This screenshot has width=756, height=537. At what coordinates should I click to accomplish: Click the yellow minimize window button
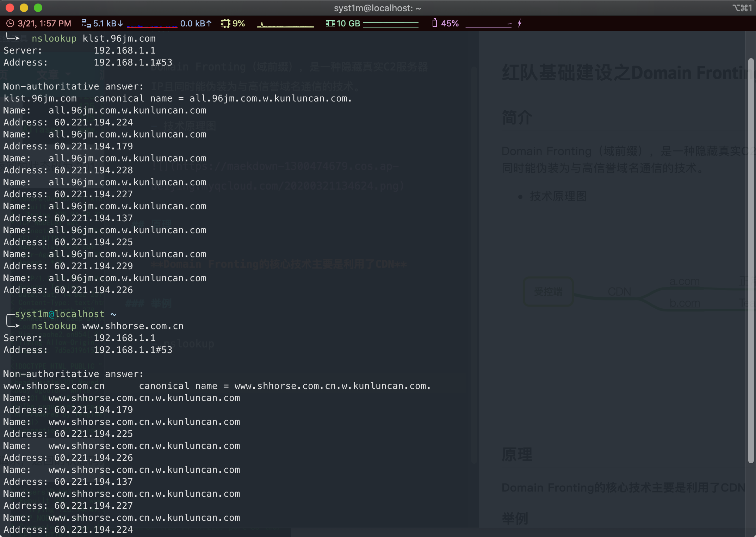click(x=24, y=8)
